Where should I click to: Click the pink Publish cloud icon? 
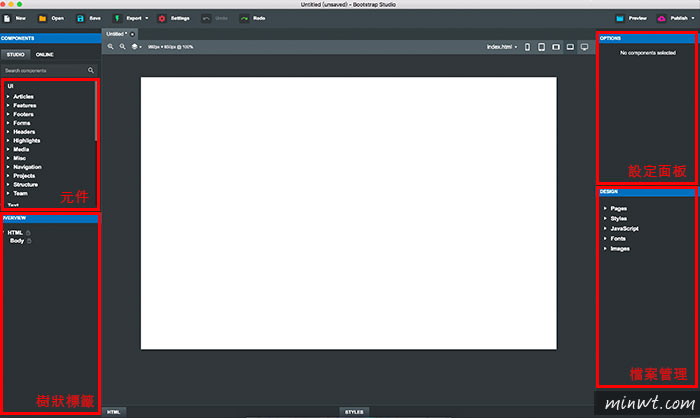coord(661,19)
